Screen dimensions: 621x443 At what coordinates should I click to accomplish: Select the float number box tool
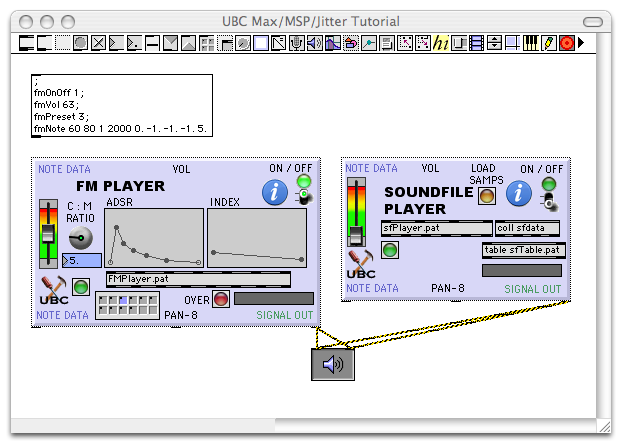click(x=134, y=43)
